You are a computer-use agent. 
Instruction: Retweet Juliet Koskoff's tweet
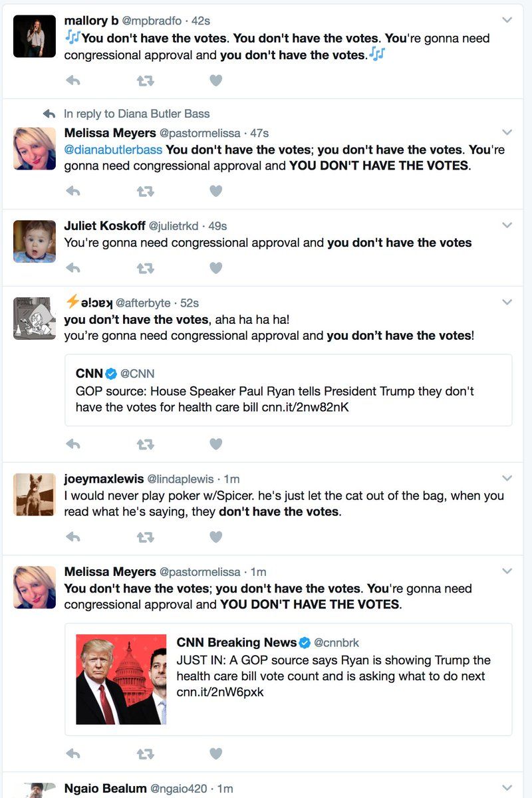click(x=145, y=268)
